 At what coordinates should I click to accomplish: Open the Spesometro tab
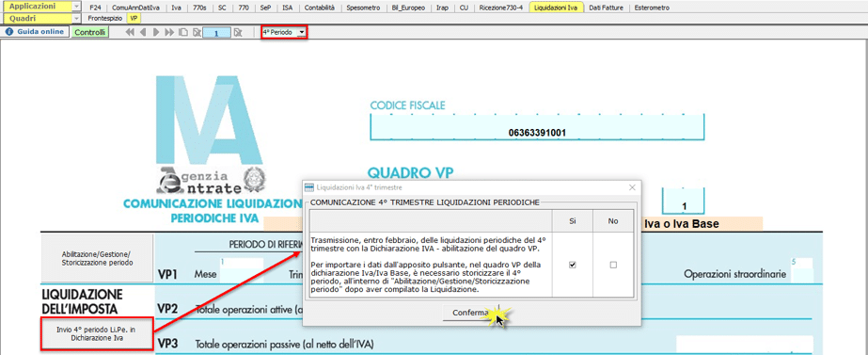coord(362,8)
